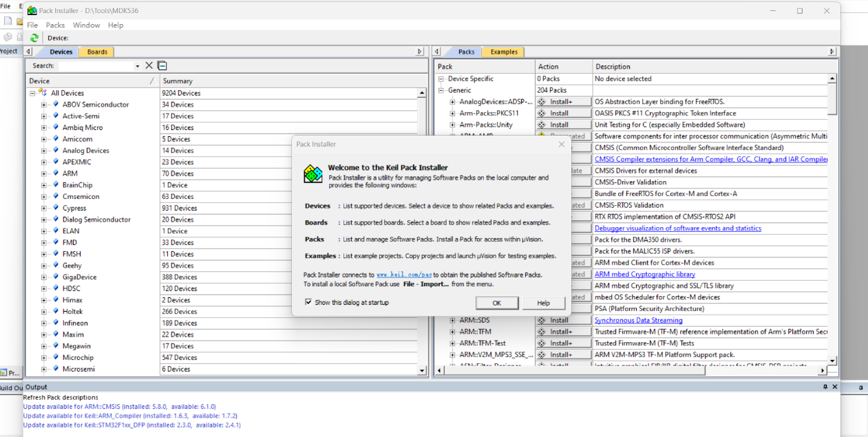Expand the ARM::TFM pack node

pyautogui.click(x=453, y=332)
